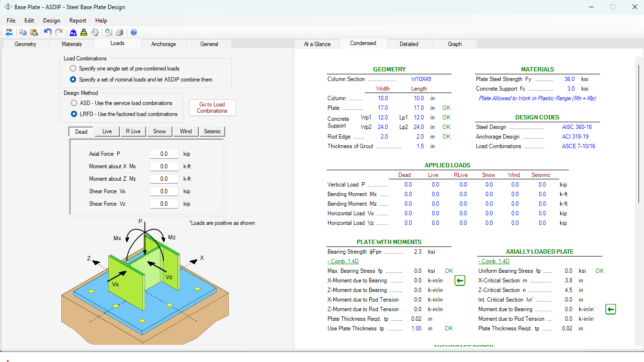Click the grayed Redo arrow icon
The width and height of the screenshot is (644, 362).
pyautogui.click(x=59, y=32)
